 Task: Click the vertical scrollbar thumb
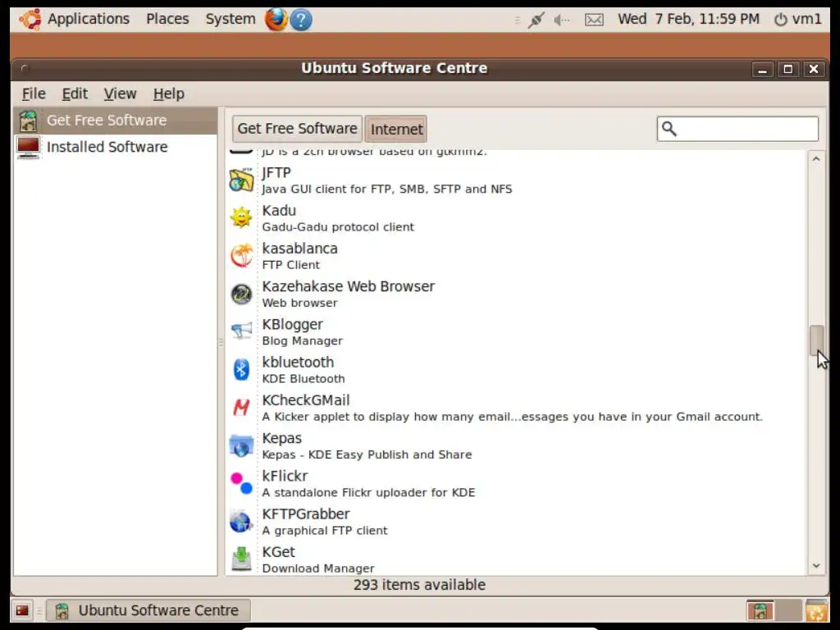816,340
